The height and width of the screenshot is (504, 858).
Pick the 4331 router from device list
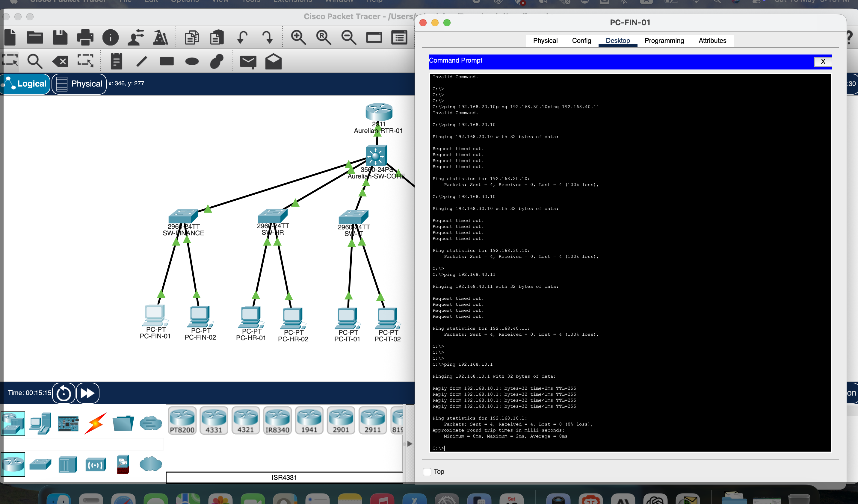[x=214, y=421]
